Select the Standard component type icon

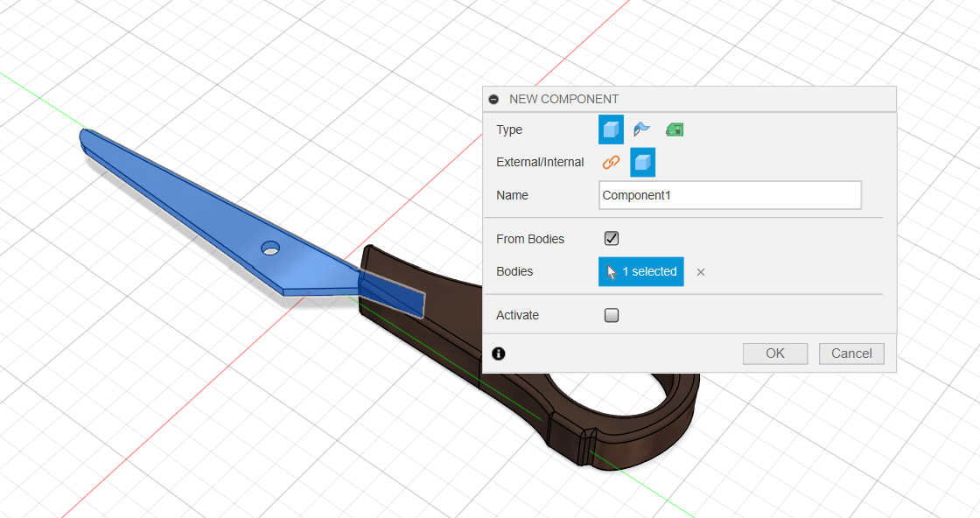[611, 129]
